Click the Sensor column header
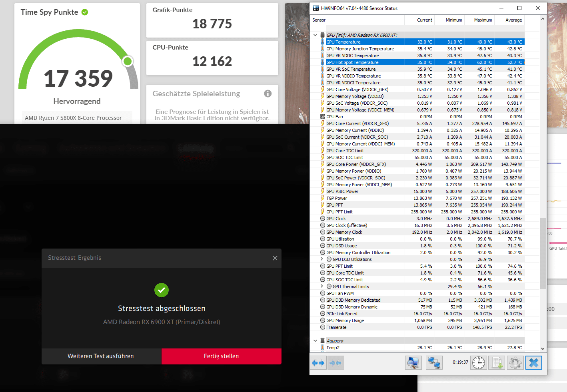The image size is (567, 392). pos(357,20)
